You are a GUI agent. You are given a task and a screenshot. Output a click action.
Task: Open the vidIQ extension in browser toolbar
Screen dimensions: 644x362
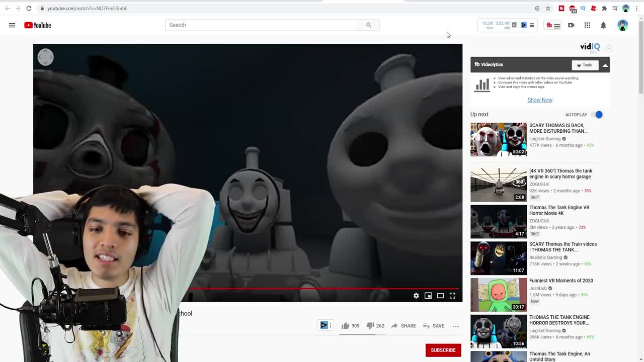pos(583,8)
